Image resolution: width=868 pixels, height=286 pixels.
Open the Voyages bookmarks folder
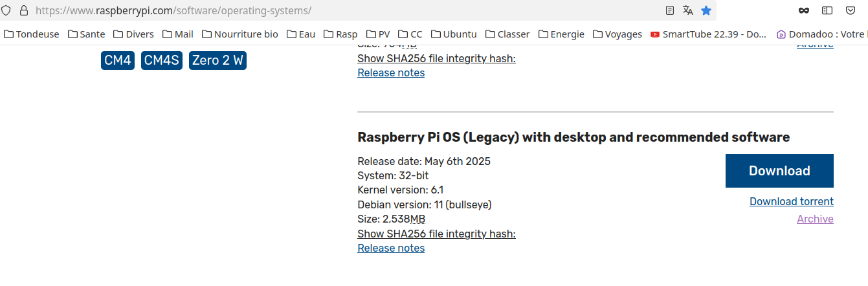pos(617,34)
